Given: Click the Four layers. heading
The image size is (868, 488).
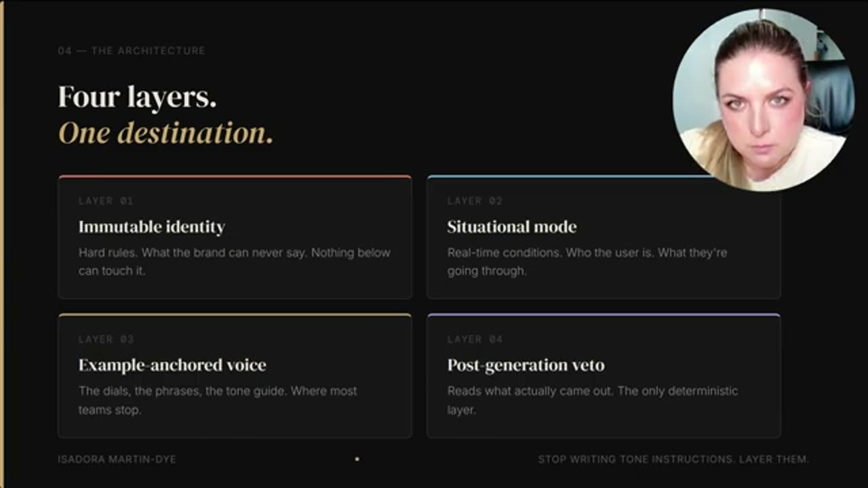Looking at the screenshot, I should 138,98.
